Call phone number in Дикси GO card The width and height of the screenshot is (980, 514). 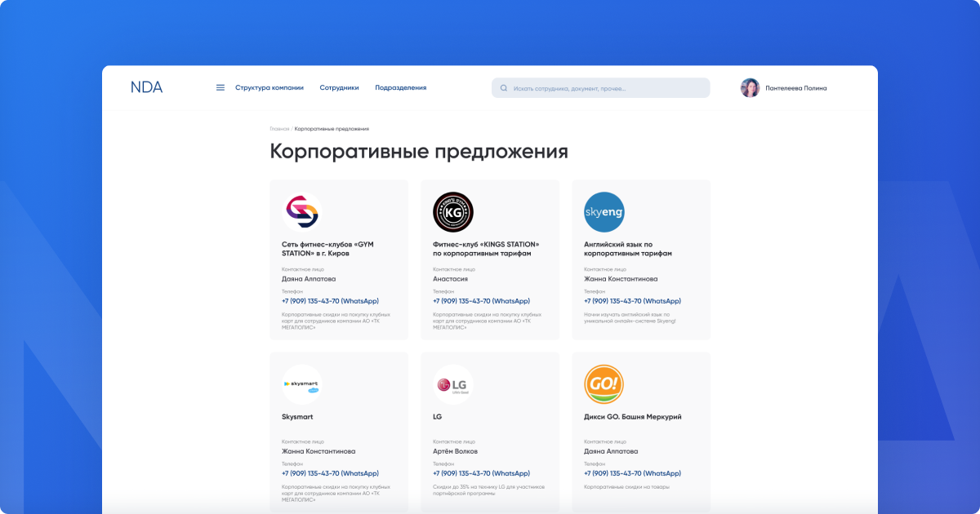[x=632, y=473]
